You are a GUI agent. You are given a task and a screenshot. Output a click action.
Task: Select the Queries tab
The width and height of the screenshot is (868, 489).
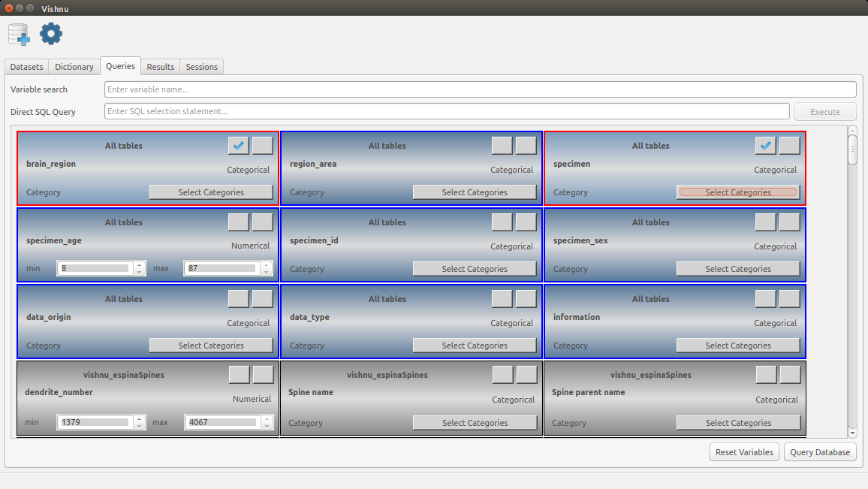click(120, 66)
